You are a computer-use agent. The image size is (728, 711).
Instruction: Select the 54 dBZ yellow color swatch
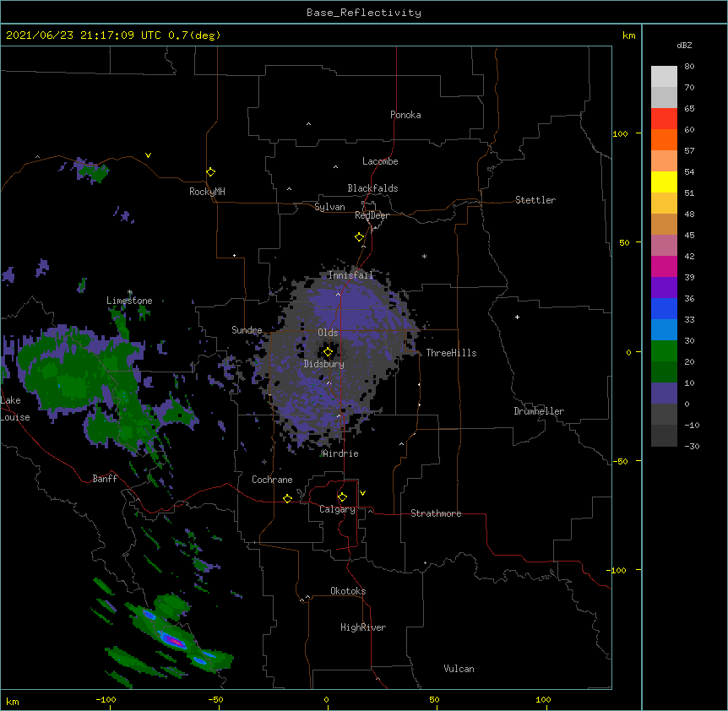pyautogui.click(x=664, y=182)
